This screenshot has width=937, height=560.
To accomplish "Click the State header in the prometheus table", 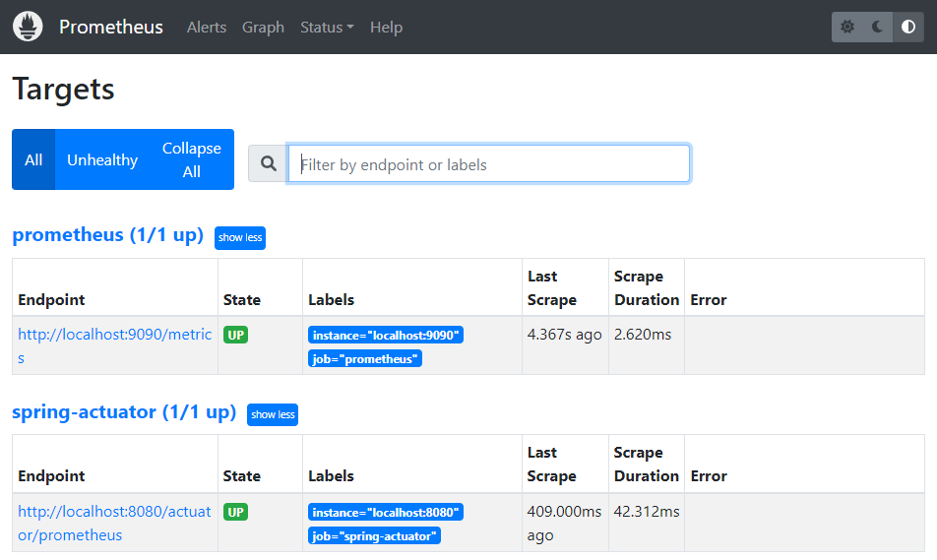I will pyautogui.click(x=242, y=300).
